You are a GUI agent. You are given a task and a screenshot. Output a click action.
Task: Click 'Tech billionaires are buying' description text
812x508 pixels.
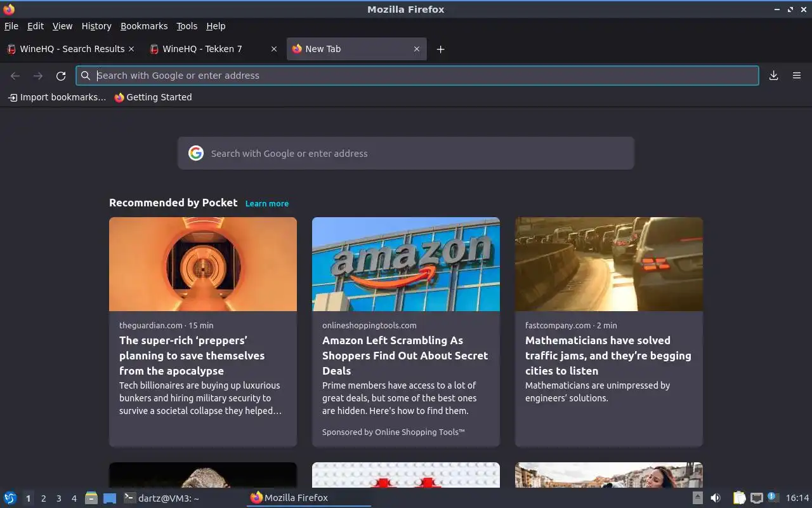[x=200, y=398]
